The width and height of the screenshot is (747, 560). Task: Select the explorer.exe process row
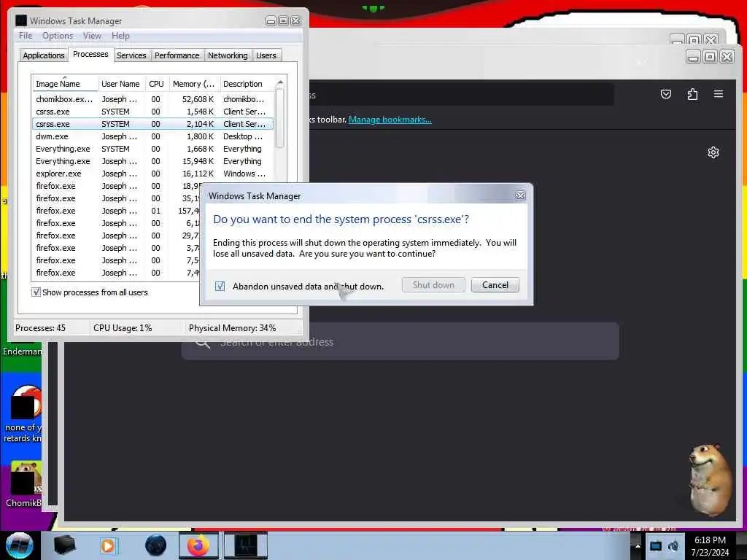click(153, 174)
